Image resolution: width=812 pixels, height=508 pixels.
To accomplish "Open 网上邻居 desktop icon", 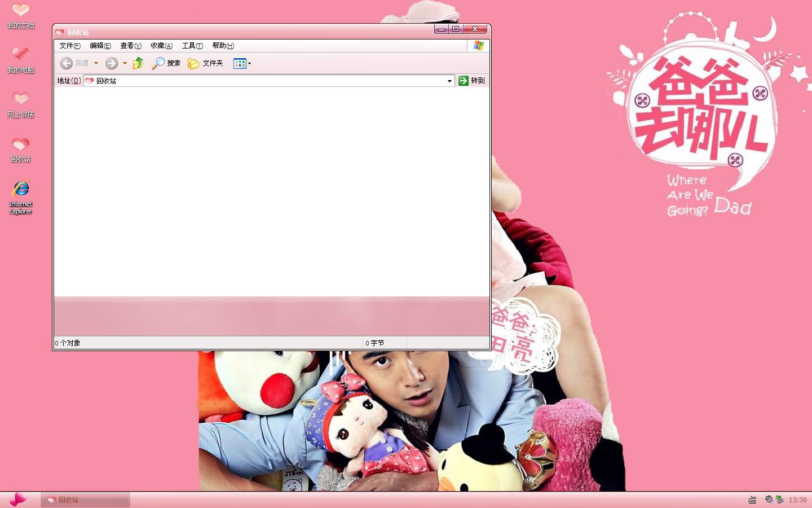I will pyautogui.click(x=20, y=105).
